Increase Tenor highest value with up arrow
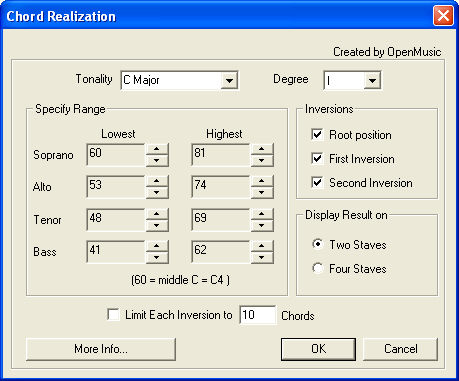Image resolution: width=459 pixels, height=381 pixels. click(x=262, y=213)
